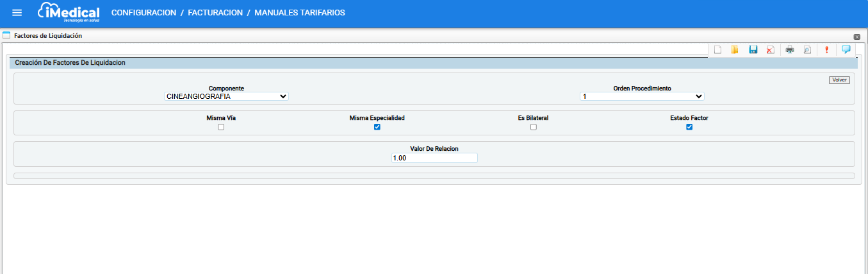The height and width of the screenshot is (274, 868).
Task: Uncheck the Misma Especialidad checkbox
Action: (x=377, y=127)
